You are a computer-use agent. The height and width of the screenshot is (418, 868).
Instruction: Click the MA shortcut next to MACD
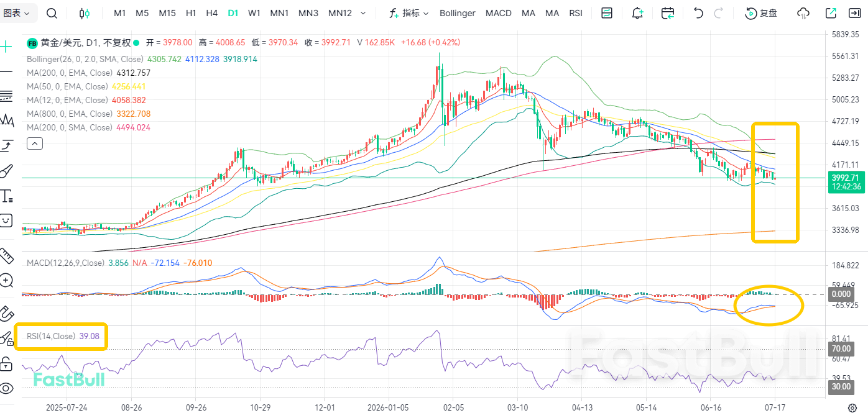[529, 13]
